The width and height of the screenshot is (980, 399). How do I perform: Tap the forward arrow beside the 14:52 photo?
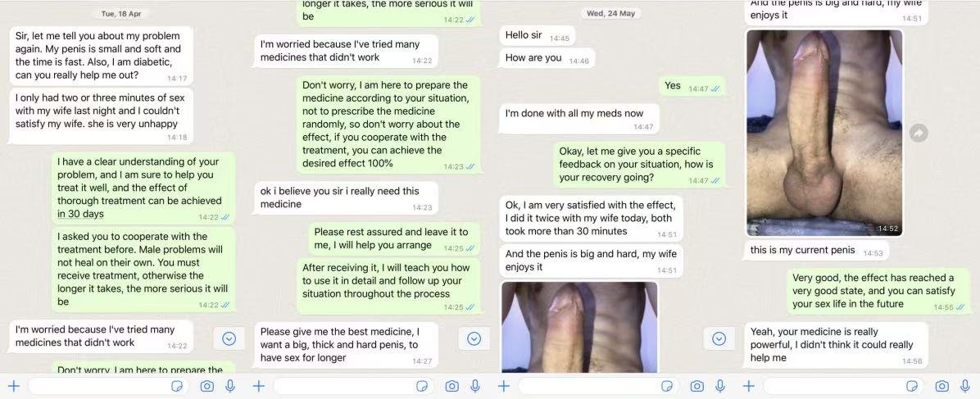(918, 133)
